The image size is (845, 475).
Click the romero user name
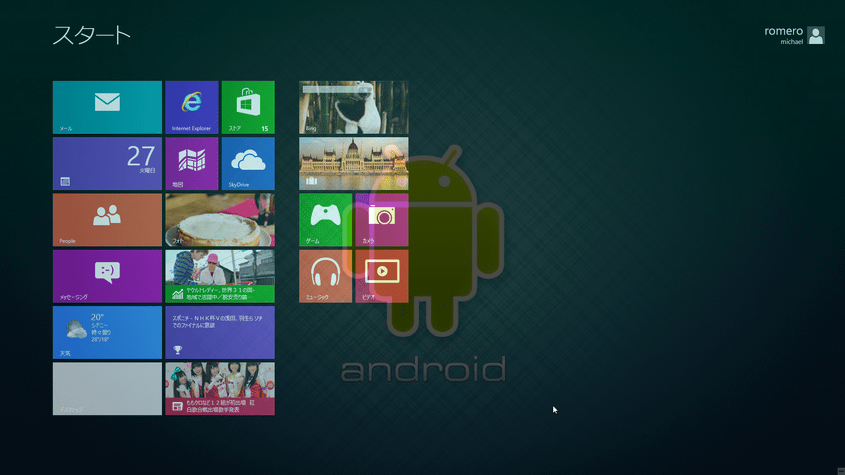pyautogui.click(x=784, y=31)
